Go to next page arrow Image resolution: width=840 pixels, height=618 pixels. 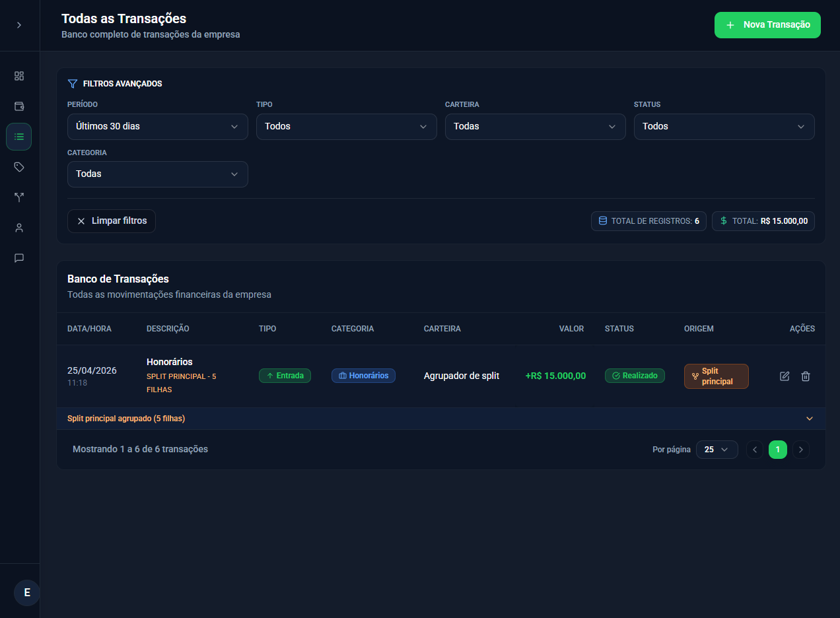point(801,450)
